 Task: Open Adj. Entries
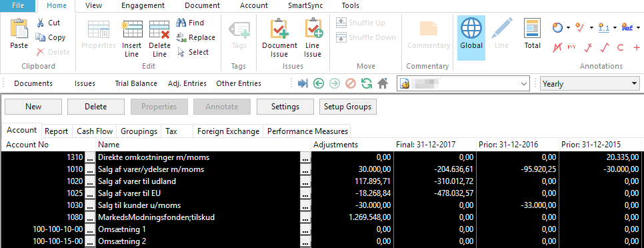187,84
